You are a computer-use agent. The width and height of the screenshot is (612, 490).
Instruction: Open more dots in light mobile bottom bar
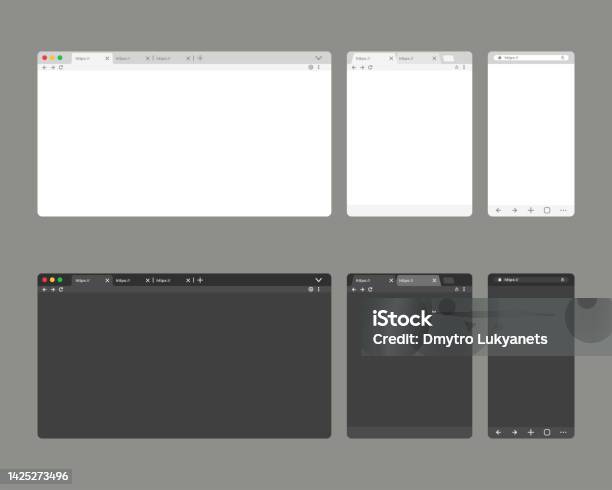click(x=563, y=210)
